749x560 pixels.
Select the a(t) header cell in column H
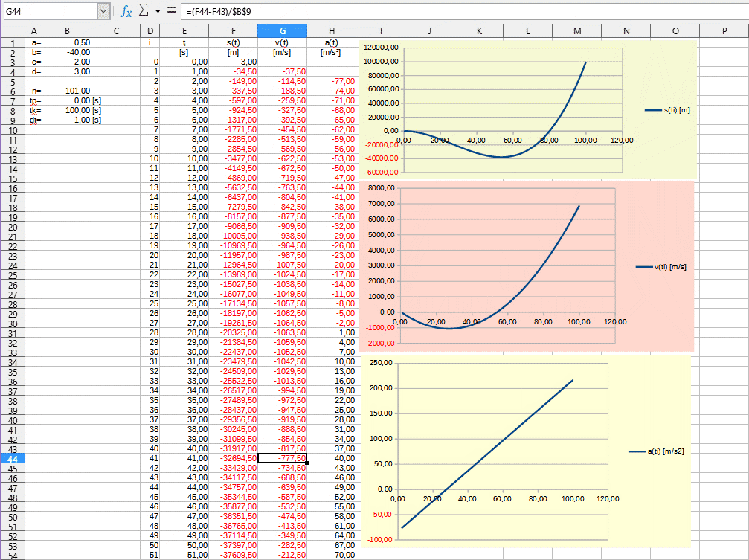point(331,43)
